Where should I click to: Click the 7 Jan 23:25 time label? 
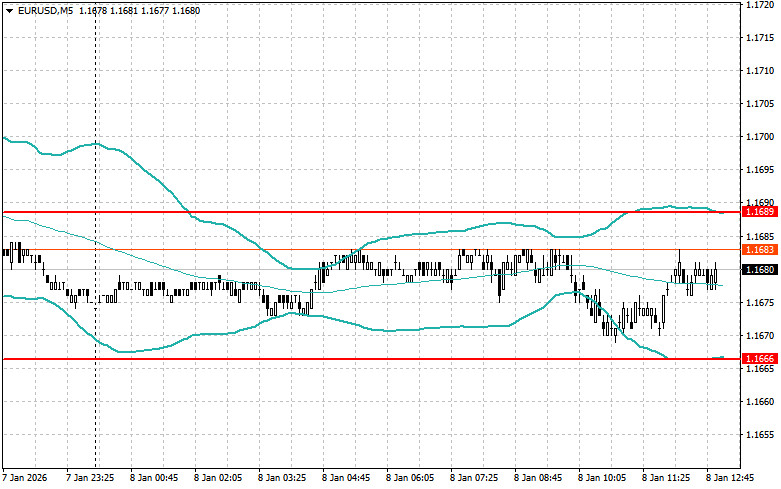coord(90,478)
